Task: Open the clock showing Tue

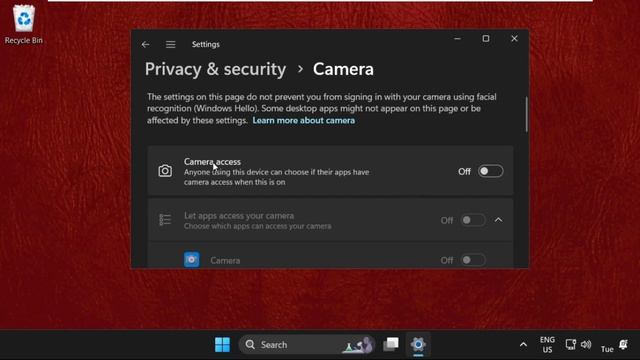Action: click(607, 349)
